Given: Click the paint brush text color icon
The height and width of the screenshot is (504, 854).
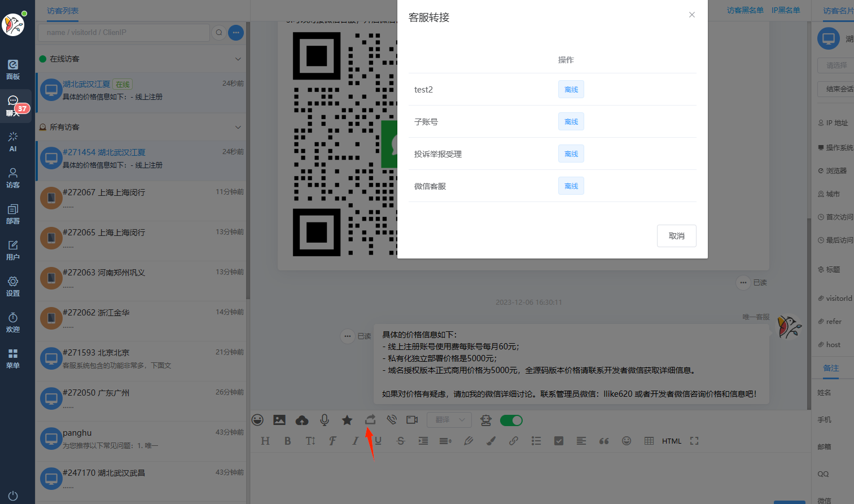Looking at the screenshot, I should [491, 441].
